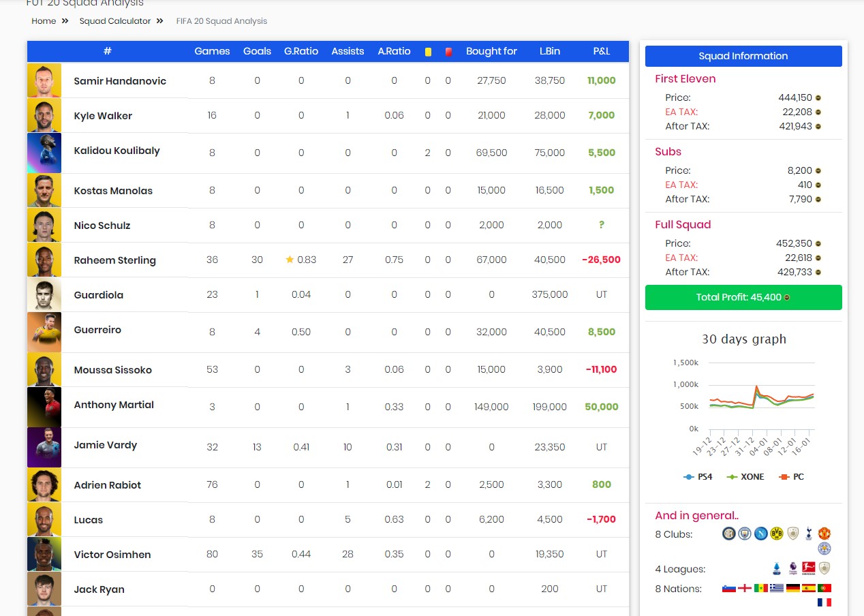Click the Manchester United club badge
This screenshot has height=616, width=864.
pyautogui.click(x=824, y=534)
